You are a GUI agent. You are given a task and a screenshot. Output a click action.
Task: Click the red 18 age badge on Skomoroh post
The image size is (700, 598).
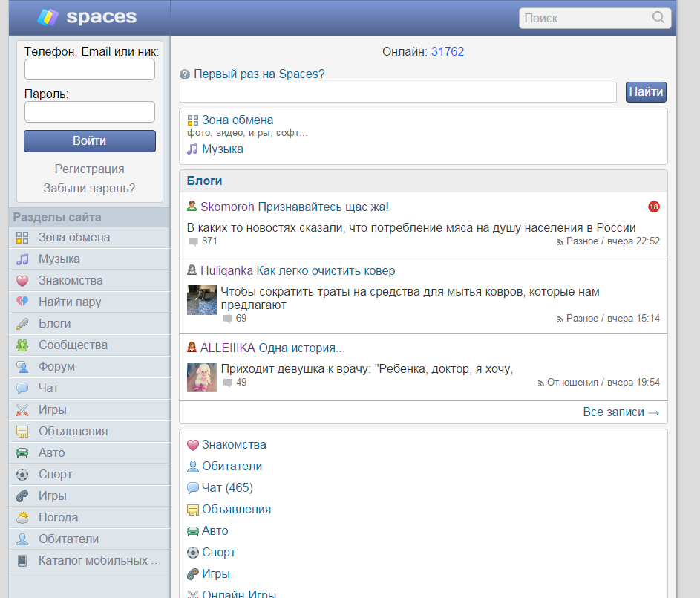click(x=653, y=207)
